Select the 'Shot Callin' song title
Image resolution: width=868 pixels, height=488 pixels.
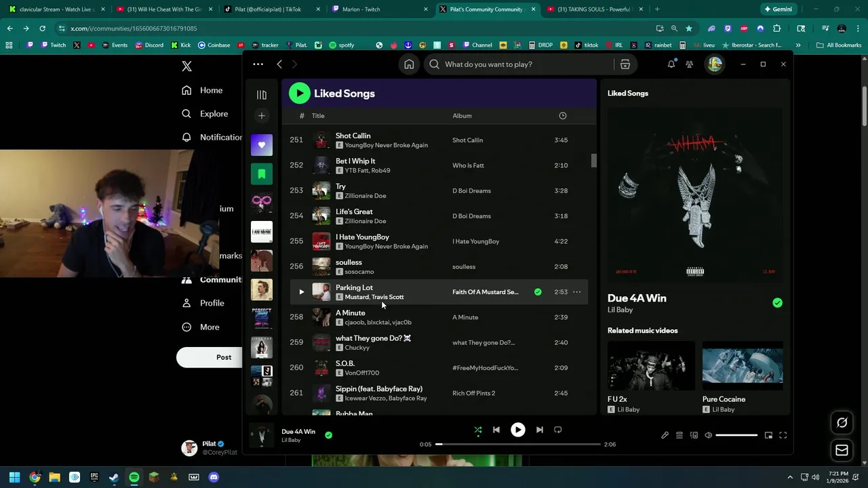click(x=353, y=136)
